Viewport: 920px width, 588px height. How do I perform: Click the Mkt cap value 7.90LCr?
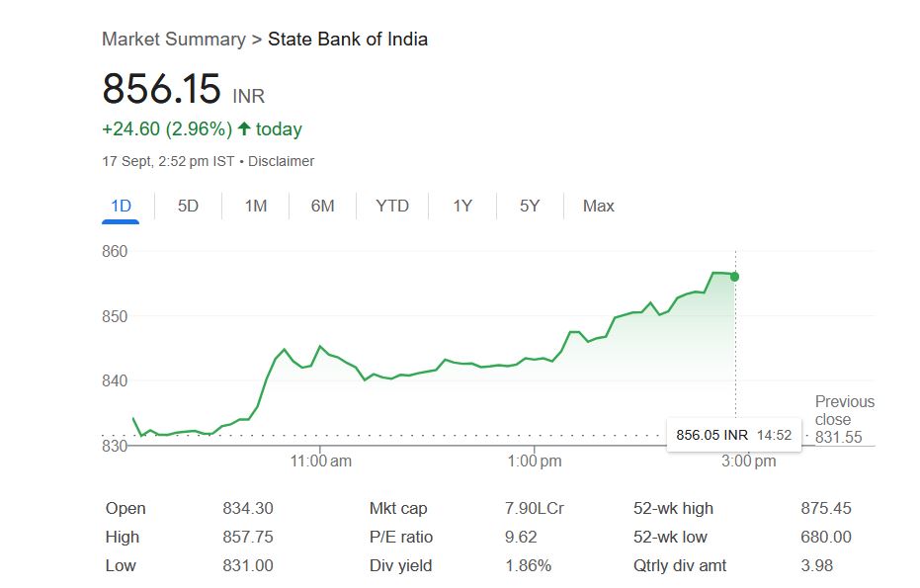[534, 508]
